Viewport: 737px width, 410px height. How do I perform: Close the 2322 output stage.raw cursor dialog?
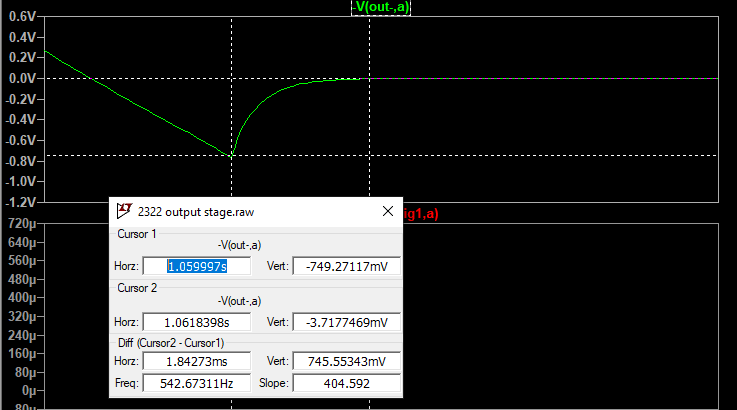point(388,211)
